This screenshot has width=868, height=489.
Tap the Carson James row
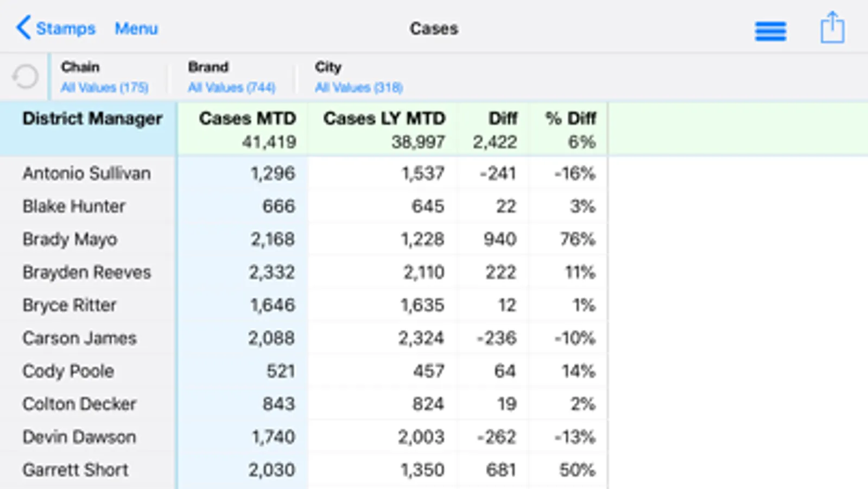pos(79,338)
